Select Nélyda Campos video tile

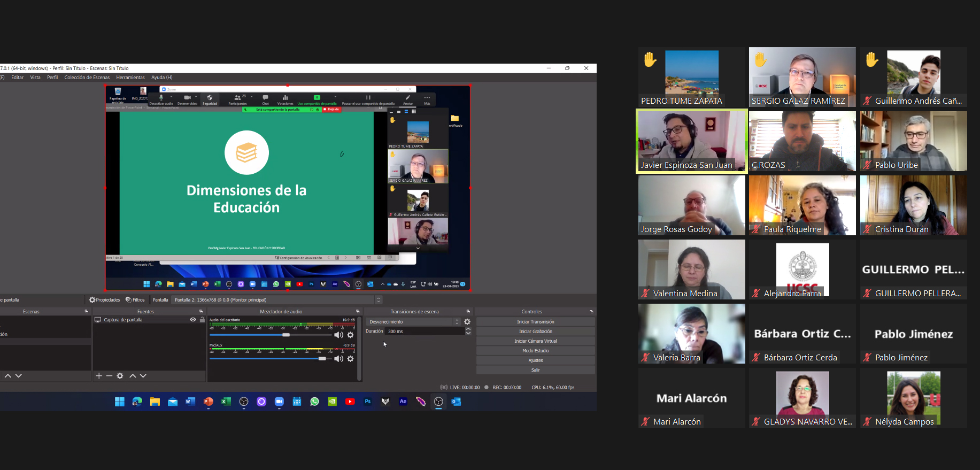[x=913, y=398]
